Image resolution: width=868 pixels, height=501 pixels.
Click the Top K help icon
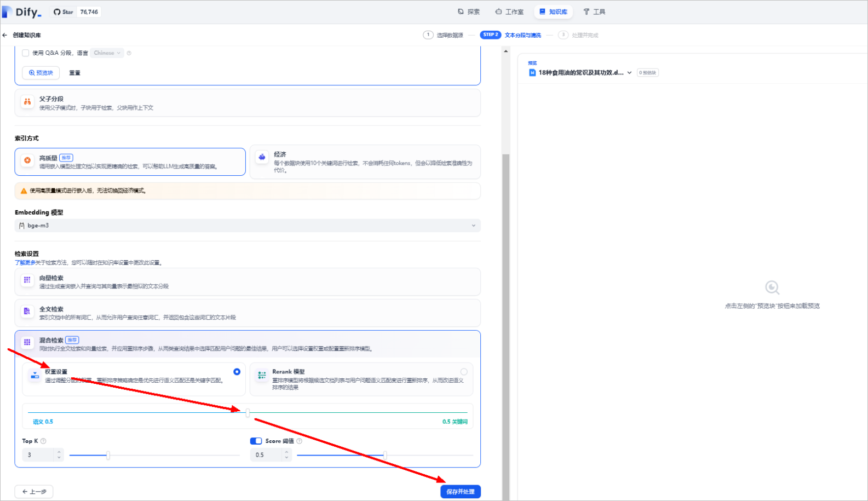[43, 441]
